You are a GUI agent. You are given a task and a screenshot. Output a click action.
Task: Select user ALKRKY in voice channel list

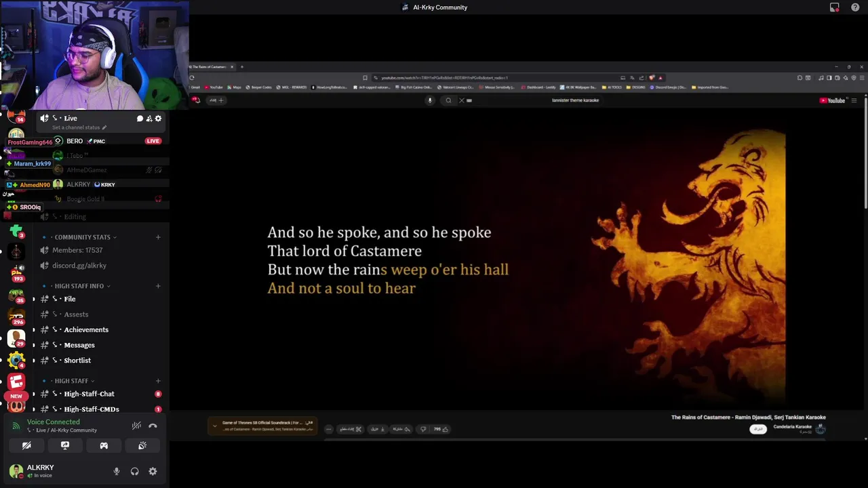click(x=78, y=184)
